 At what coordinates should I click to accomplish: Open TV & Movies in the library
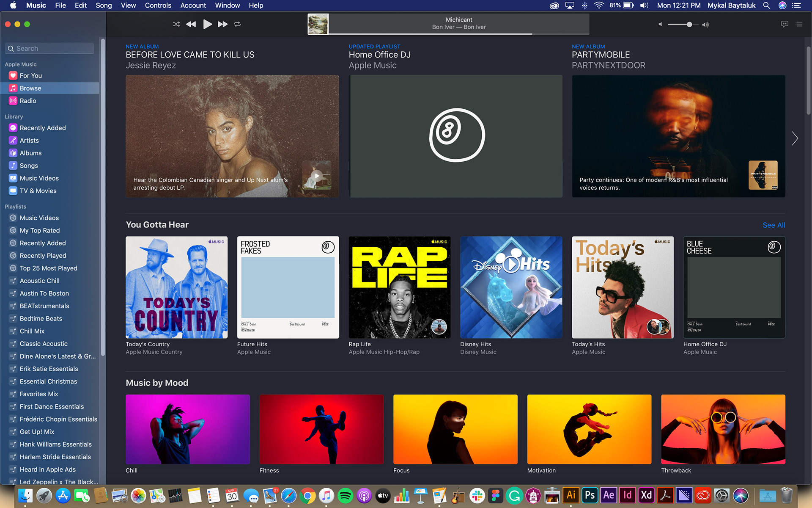[49, 191]
